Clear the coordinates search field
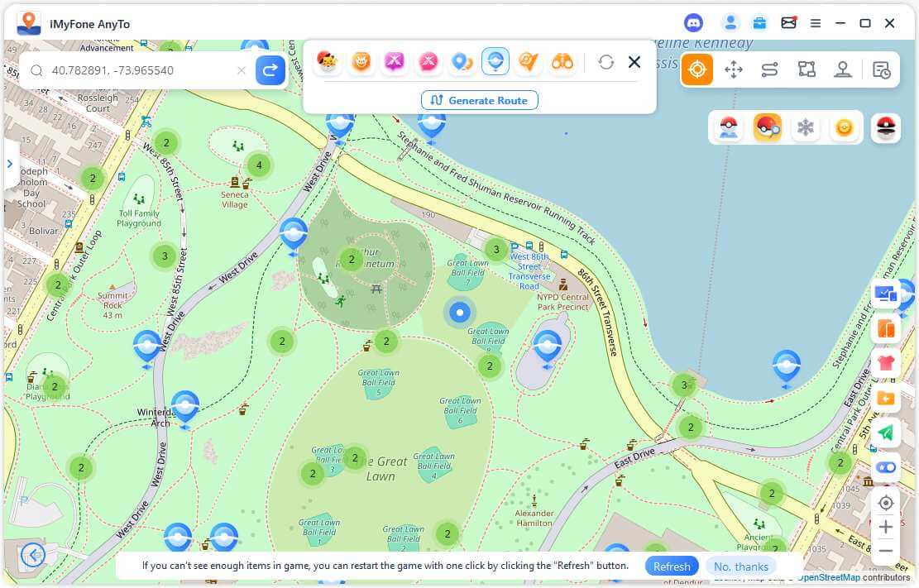 point(242,70)
